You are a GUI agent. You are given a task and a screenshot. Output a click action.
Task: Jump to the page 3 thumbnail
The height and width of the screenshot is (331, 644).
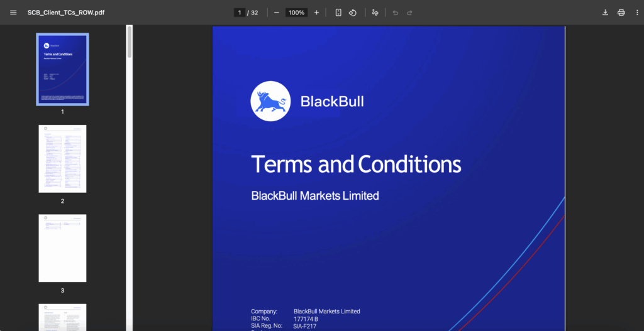point(62,247)
